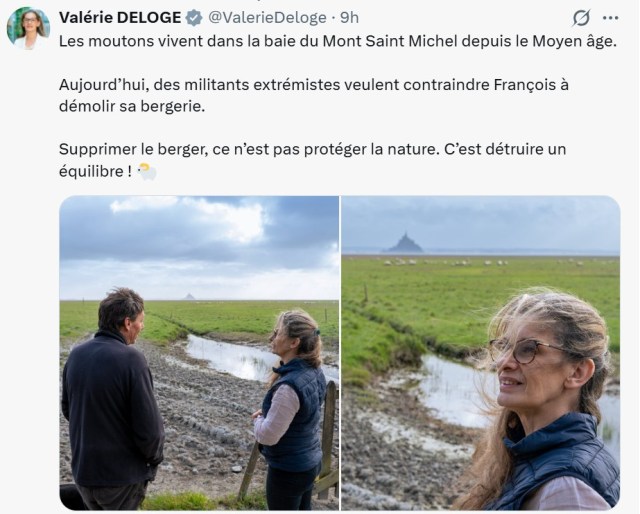Open the Valérie DELOGE display name link
This screenshot has height=514, width=640.
coord(120,18)
